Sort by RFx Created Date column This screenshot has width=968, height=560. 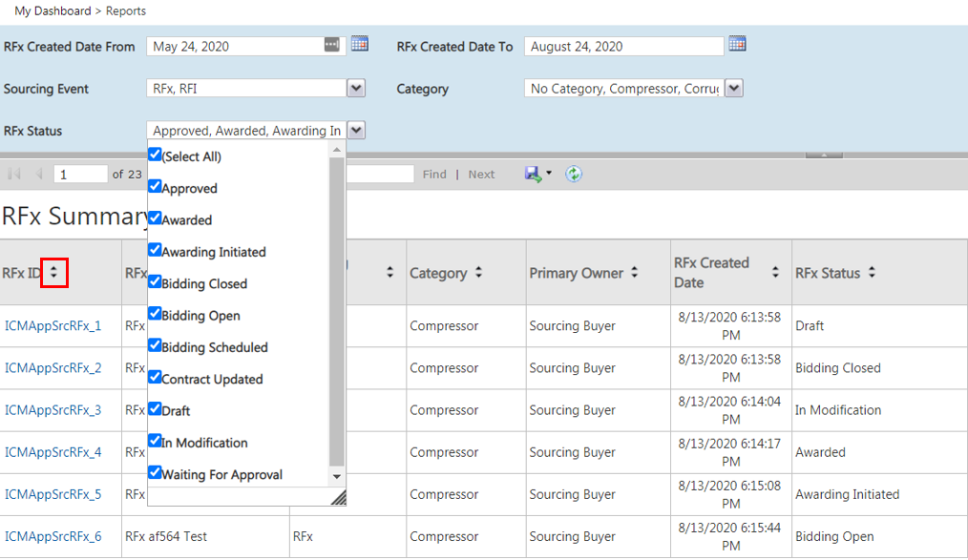[x=775, y=273]
